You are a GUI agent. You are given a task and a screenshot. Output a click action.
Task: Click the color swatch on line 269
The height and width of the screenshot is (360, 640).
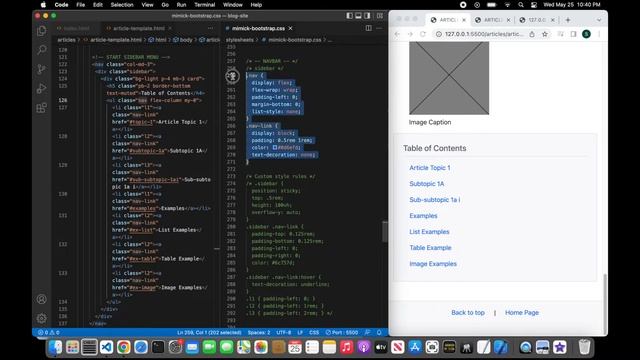click(275, 147)
